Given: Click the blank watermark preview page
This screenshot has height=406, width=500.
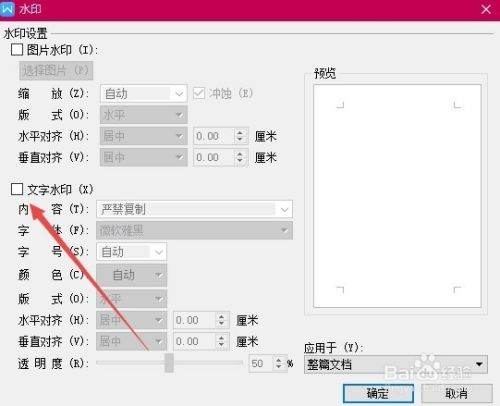Looking at the screenshot, I should (x=397, y=196).
